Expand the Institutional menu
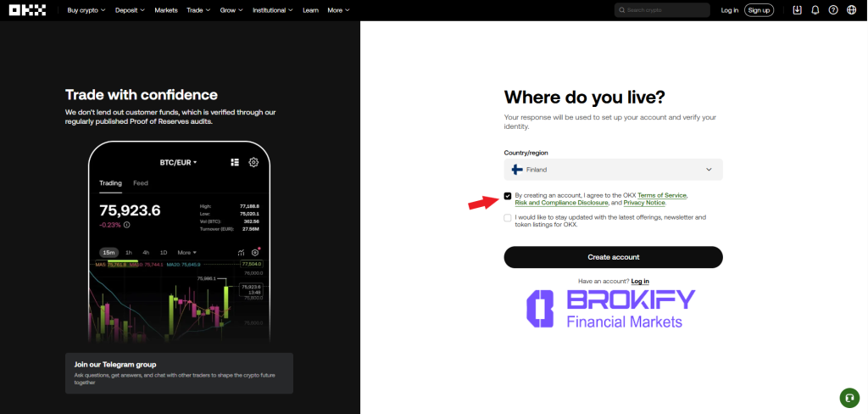 point(273,10)
